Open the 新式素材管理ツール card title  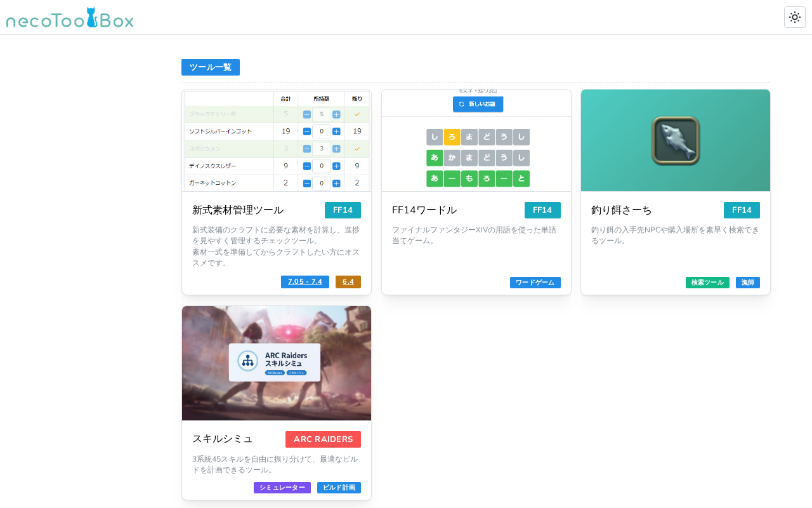click(238, 210)
